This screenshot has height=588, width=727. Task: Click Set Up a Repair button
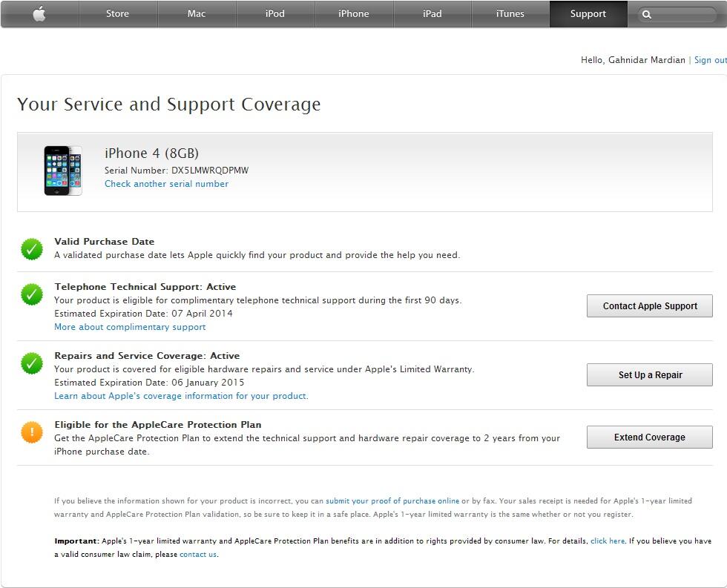tap(650, 375)
